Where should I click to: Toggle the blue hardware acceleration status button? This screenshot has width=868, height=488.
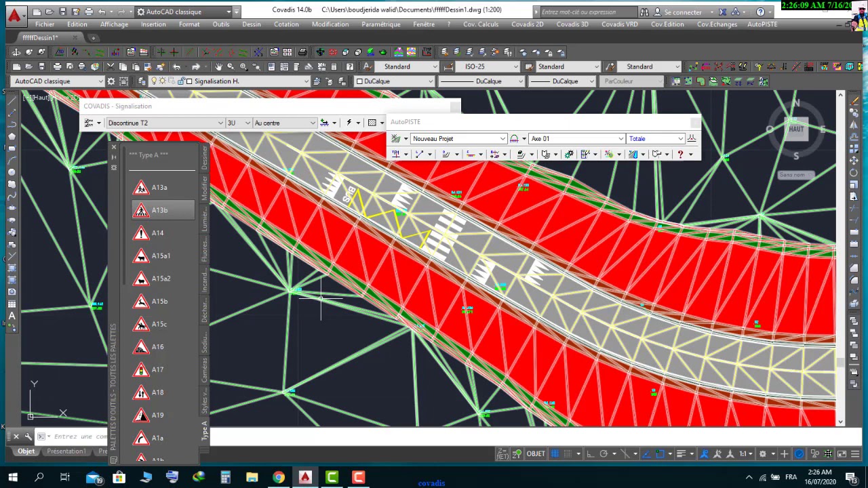pos(799,454)
